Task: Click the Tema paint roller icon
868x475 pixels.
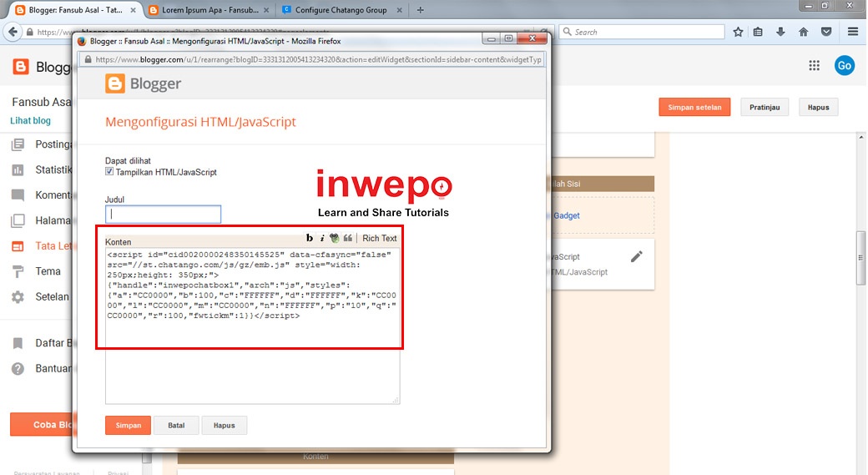Action: coord(18,271)
